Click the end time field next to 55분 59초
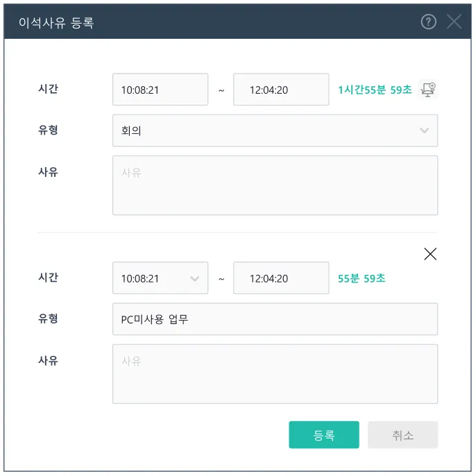 coord(281,278)
